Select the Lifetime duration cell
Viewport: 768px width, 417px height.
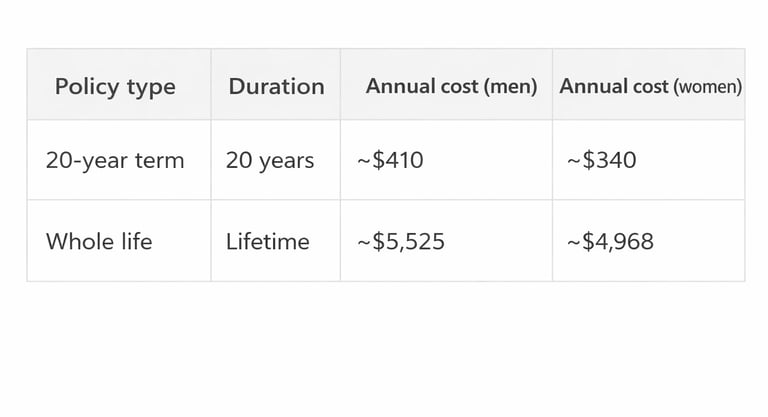point(268,241)
